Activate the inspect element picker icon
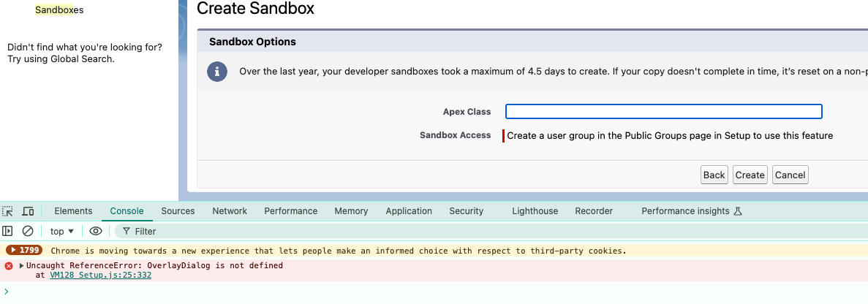This screenshot has height=304, width=868. (x=8, y=211)
